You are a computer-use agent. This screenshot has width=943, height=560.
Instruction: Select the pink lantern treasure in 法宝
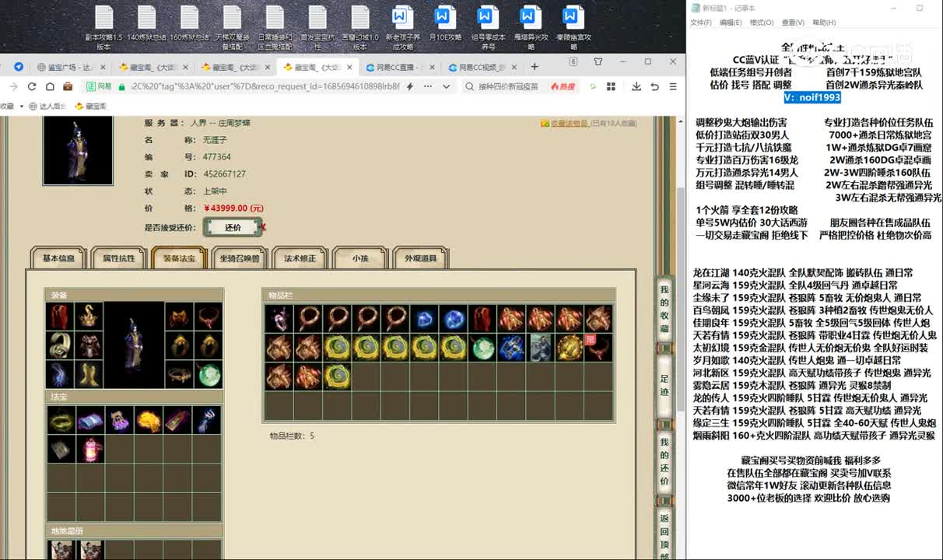point(90,450)
